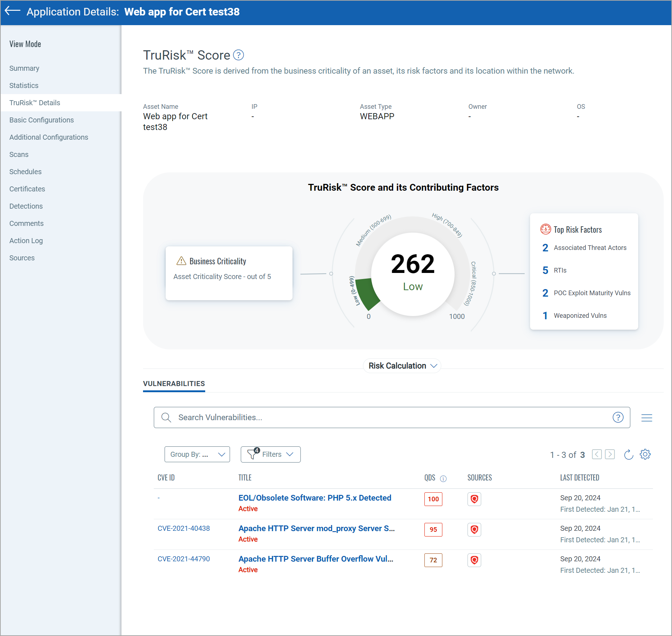Click the magnifier icon in search bar
This screenshot has height=636, width=672.
[166, 417]
